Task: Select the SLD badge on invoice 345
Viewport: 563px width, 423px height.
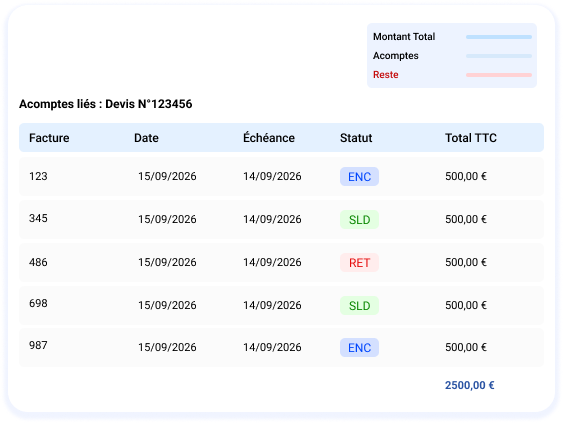Action: click(x=359, y=219)
